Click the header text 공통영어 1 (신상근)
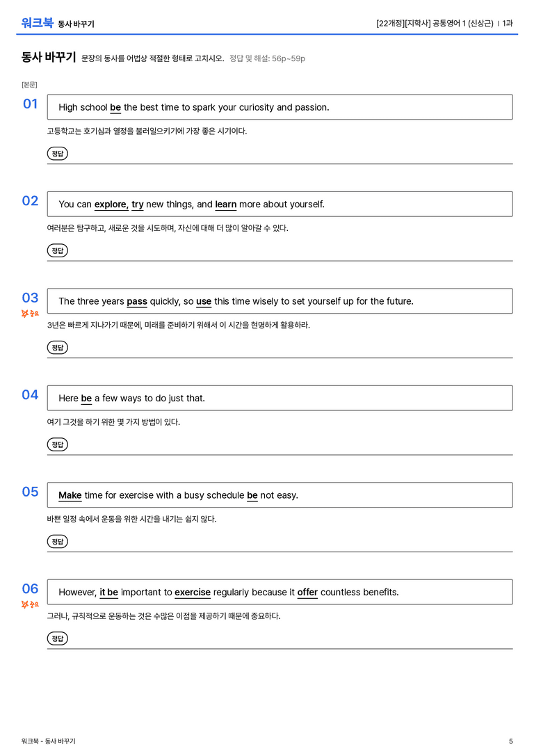 [x=462, y=23]
